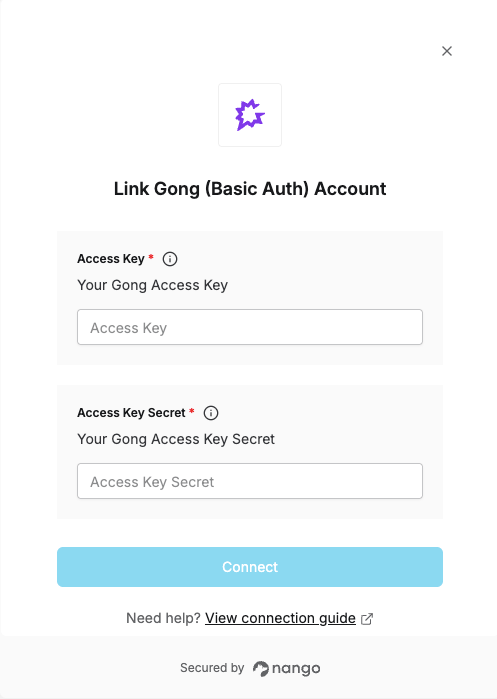497x699 pixels.
Task: Show info tooltip for Access Key
Action: [170, 259]
